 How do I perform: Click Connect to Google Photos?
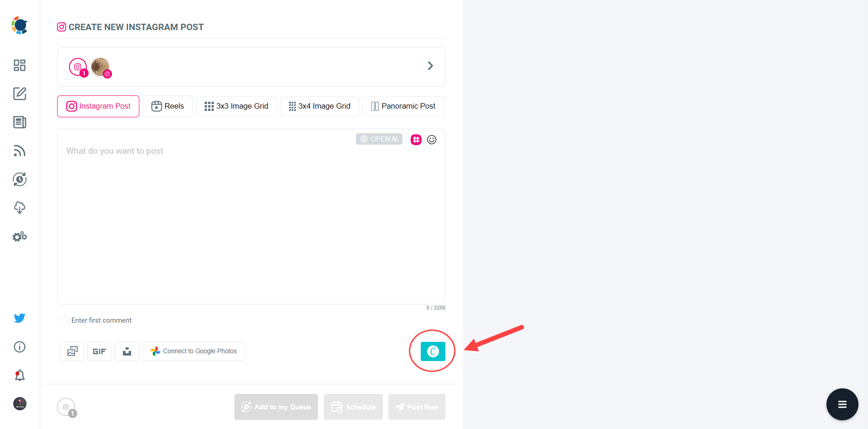(x=193, y=351)
